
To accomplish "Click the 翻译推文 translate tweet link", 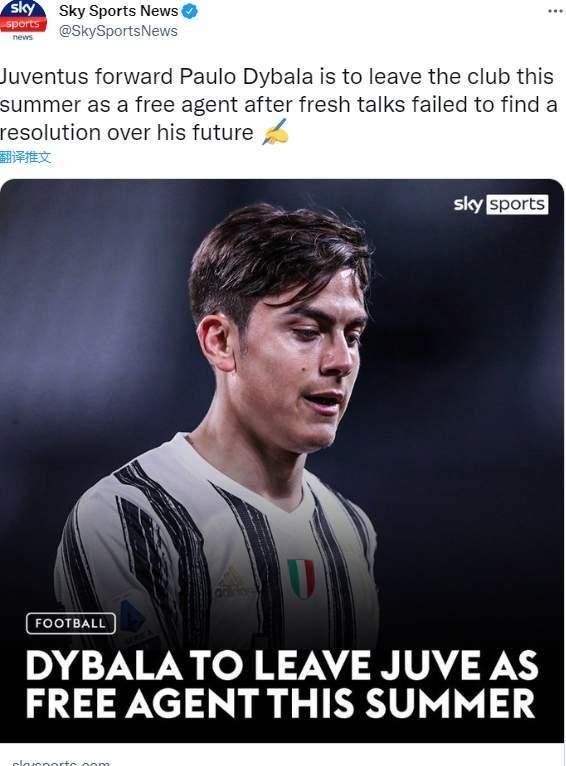I will click(x=25, y=157).
